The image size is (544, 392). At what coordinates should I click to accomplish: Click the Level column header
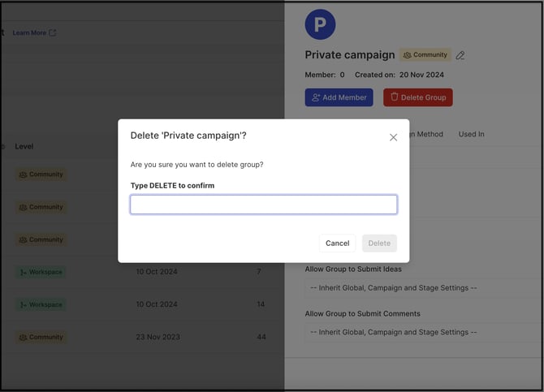tap(24, 146)
